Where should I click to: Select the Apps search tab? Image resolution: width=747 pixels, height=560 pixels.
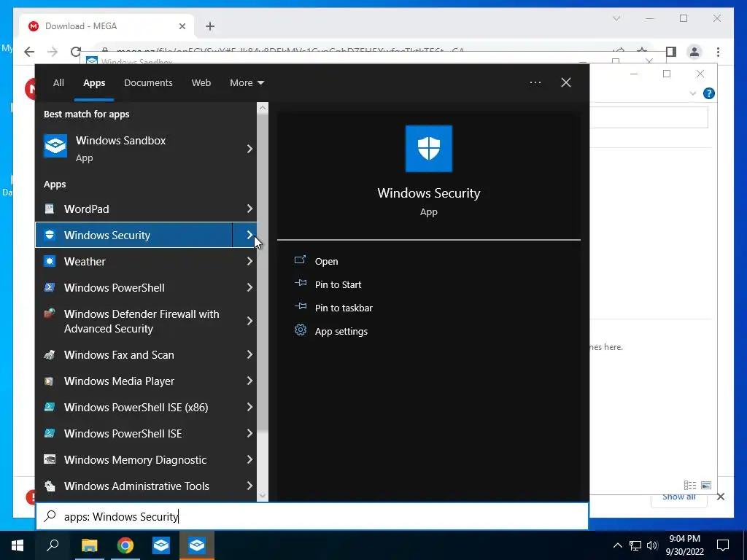click(x=94, y=83)
